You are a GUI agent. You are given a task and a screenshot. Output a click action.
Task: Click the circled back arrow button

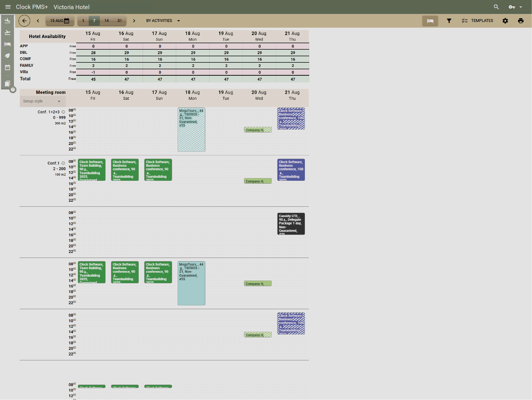coord(24,21)
